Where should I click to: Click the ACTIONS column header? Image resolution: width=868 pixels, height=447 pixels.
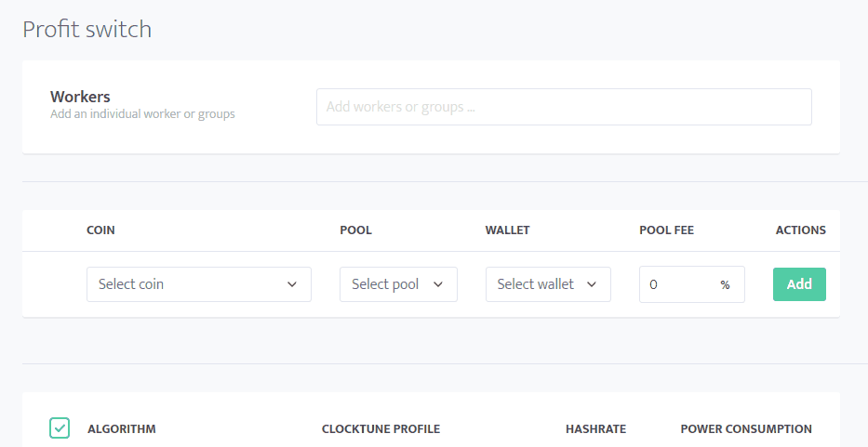(x=800, y=230)
